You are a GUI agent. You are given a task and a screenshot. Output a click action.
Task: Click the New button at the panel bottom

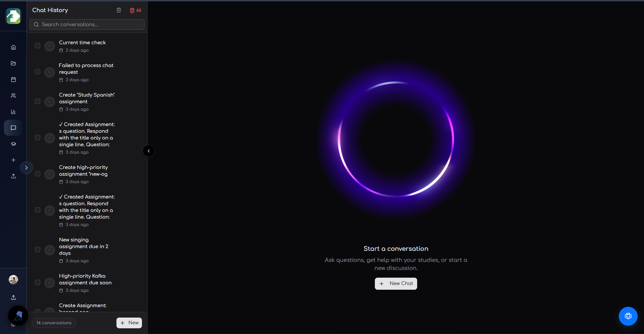[129, 323]
